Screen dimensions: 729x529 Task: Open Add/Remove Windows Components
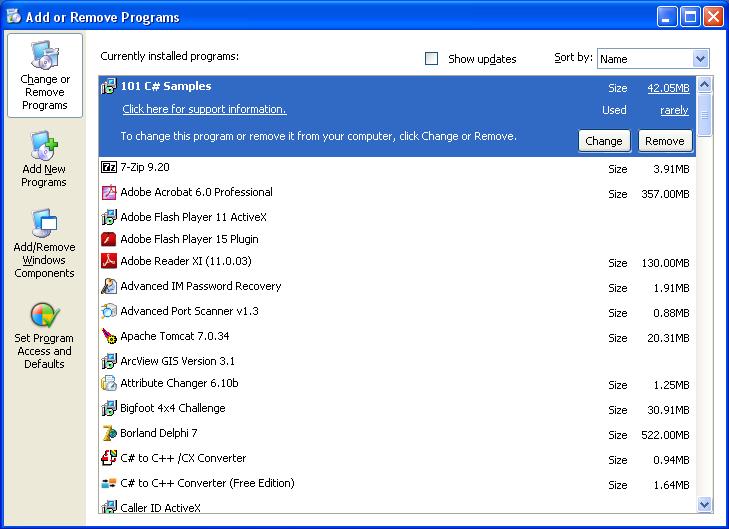tap(44, 244)
